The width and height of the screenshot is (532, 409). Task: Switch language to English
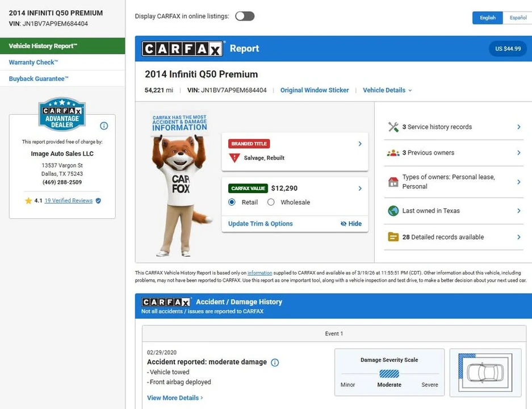pyautogui.click(x=488, y=18)
